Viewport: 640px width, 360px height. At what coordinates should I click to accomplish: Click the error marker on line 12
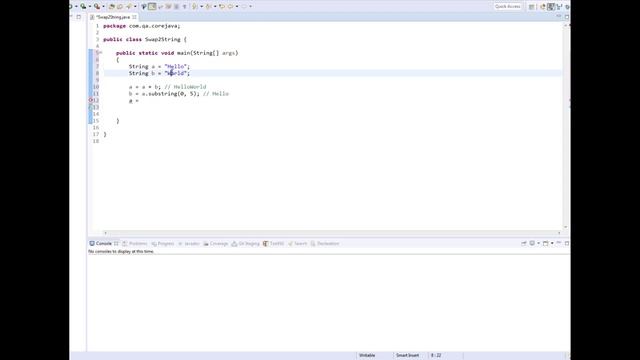point(91,100)
